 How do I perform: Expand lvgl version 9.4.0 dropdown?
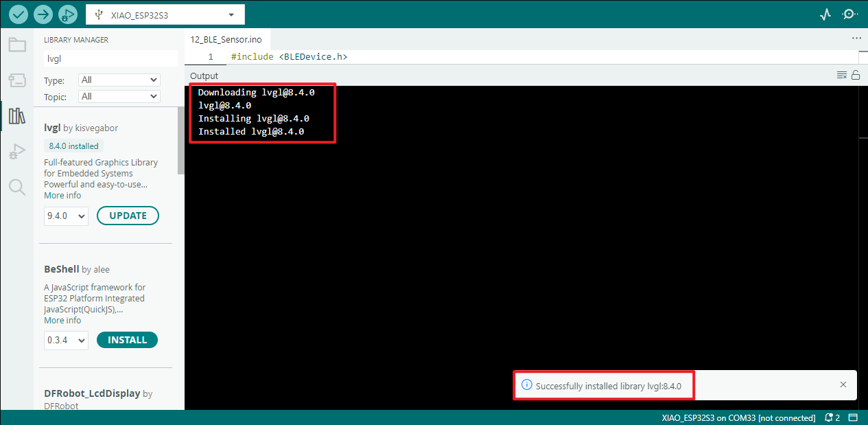[x=66, y=216]
